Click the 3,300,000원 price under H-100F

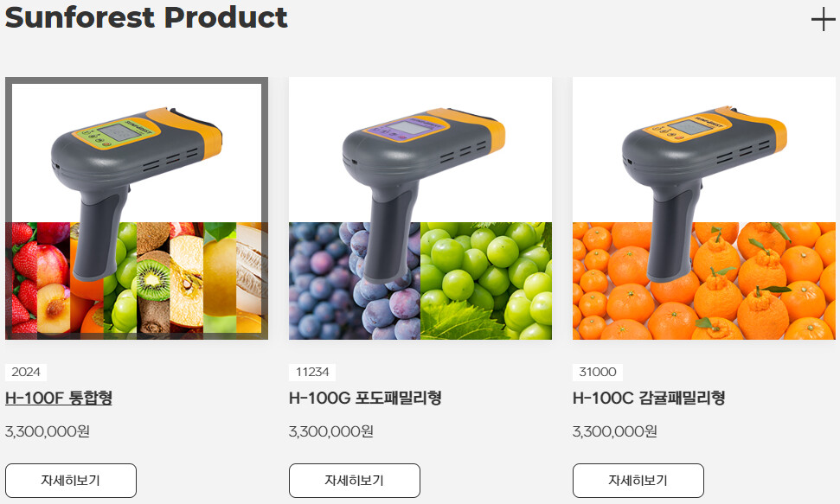click(x=47, y=431)
